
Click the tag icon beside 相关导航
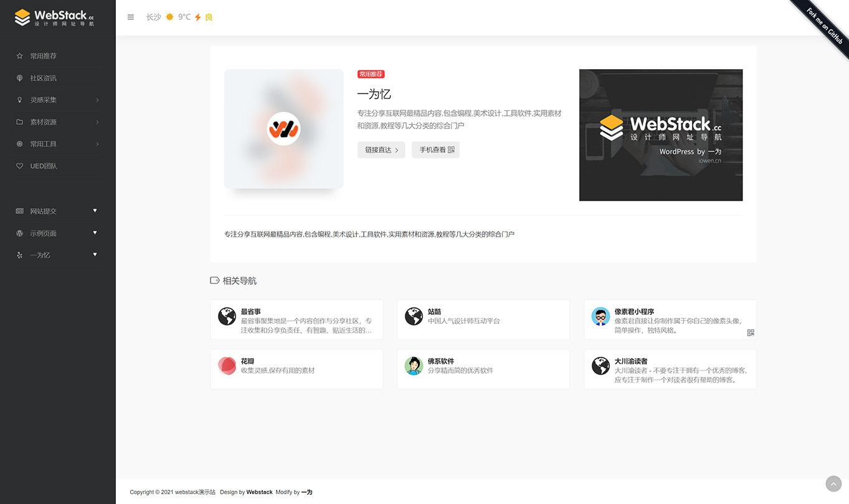pyautogui.click(x=215, y=280)
